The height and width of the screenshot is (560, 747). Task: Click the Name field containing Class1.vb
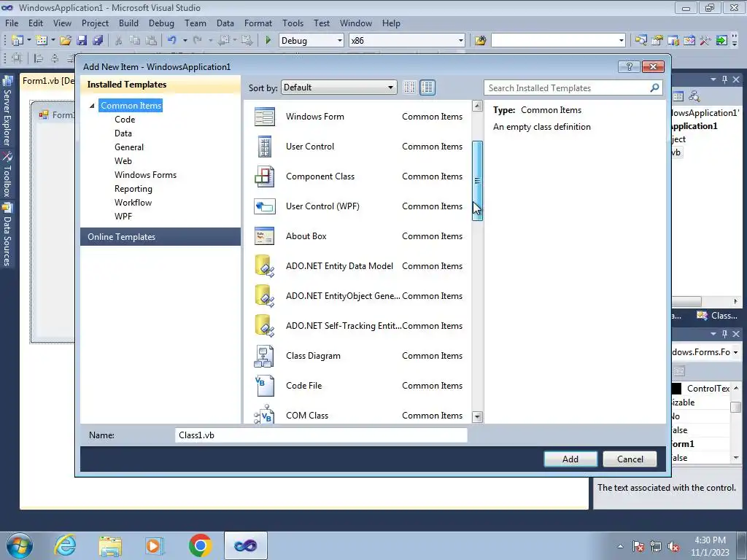tap(321, 435)
